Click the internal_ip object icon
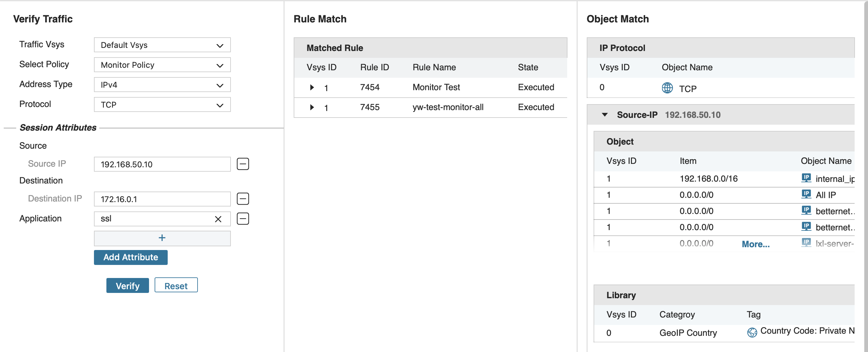 tap(806, 178)
